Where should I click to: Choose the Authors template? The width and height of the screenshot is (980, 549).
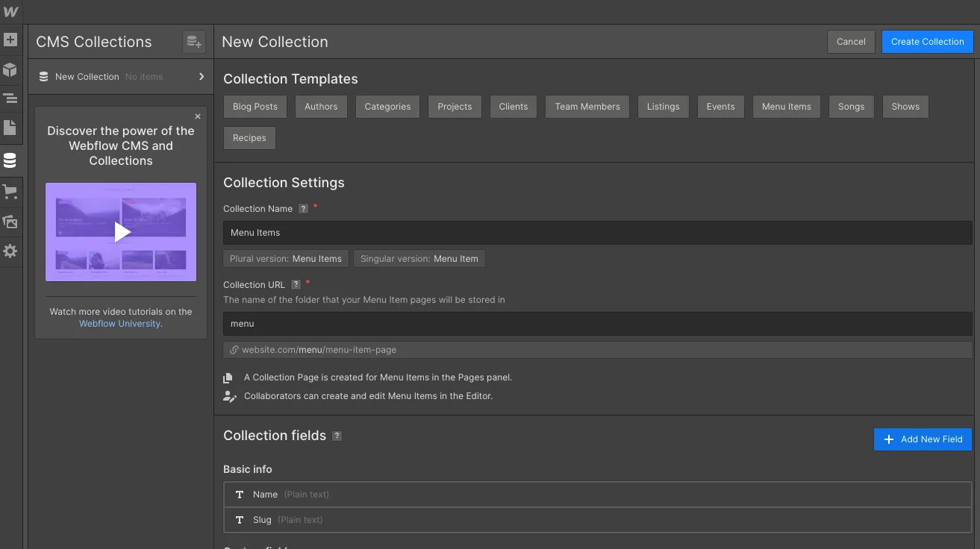tap(321, 107)
